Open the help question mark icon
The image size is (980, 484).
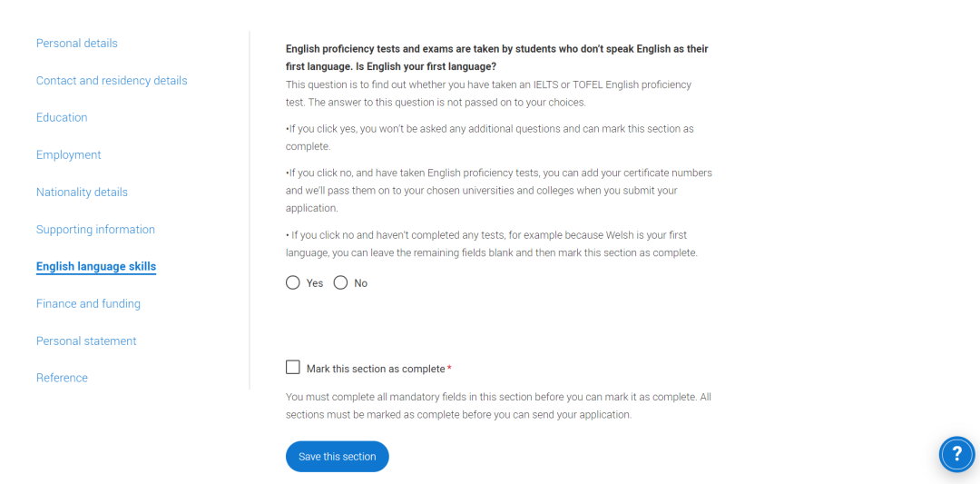tap(957, 454)
